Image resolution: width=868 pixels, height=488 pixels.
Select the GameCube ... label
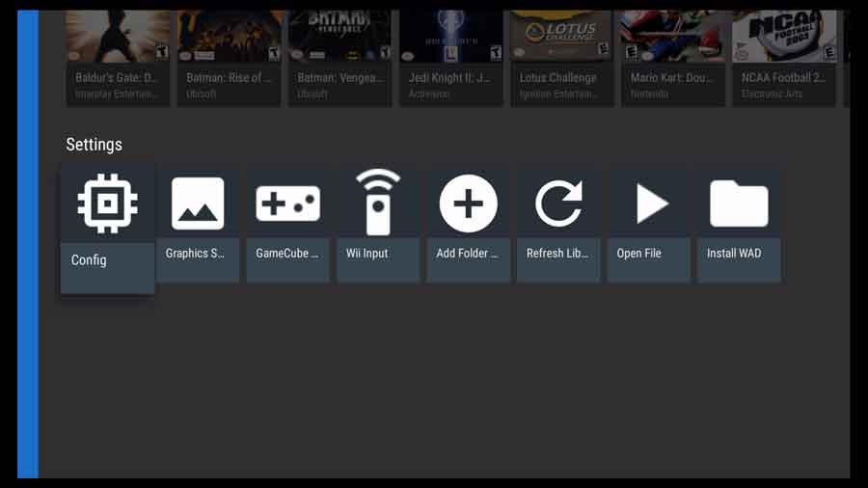tap(286, 254)
